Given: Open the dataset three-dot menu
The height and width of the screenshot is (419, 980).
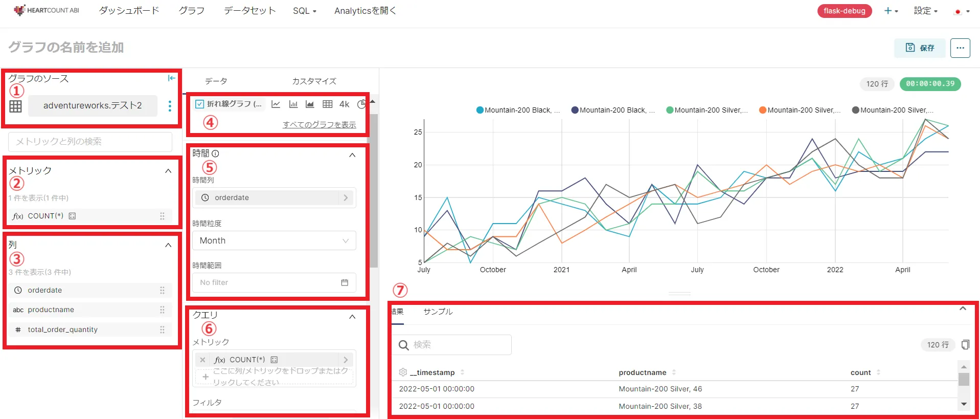Looking at the screenshot, I should click(170, 106).
